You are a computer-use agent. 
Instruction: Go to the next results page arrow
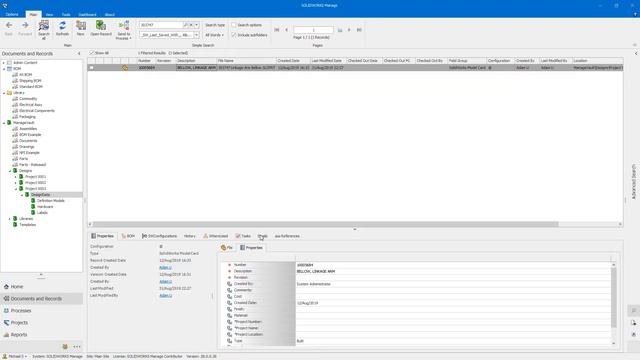click(349, 30)
